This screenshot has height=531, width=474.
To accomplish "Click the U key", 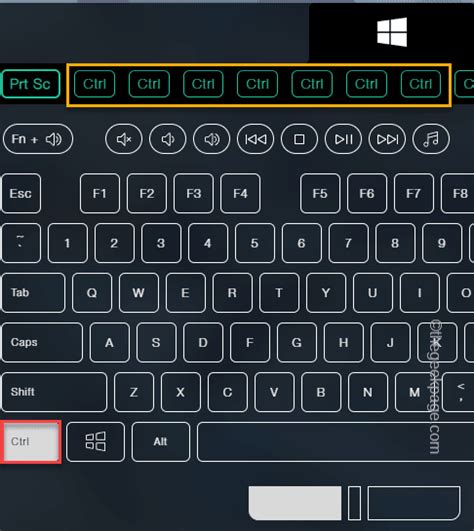I will (x=373, y=293).
